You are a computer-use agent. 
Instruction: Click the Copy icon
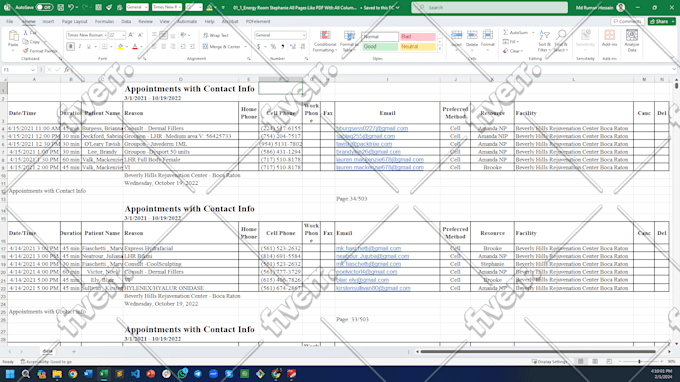pos(26,42)
